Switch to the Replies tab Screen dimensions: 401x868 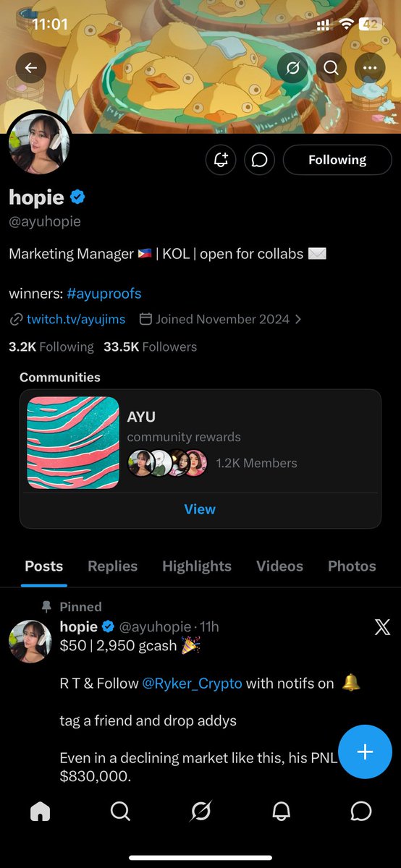point(112,566)
